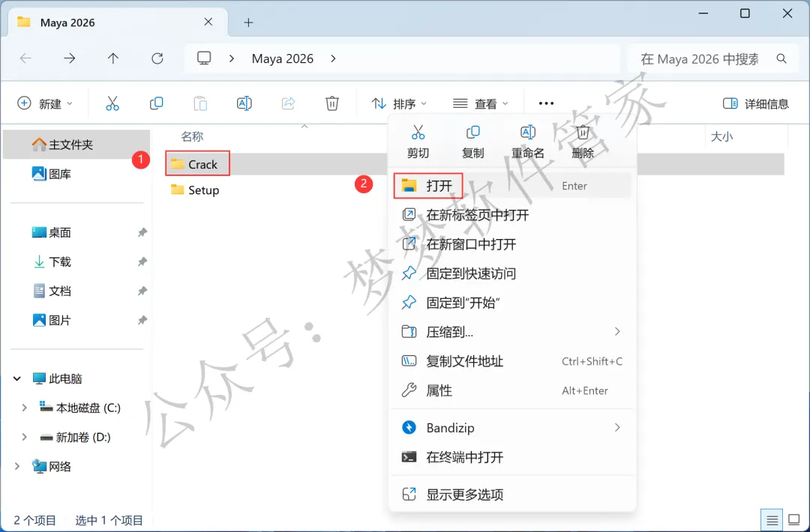Viewport: 810px width, 532px height.
Task: Expand the 网络 tree node
Action: point(17,467)
